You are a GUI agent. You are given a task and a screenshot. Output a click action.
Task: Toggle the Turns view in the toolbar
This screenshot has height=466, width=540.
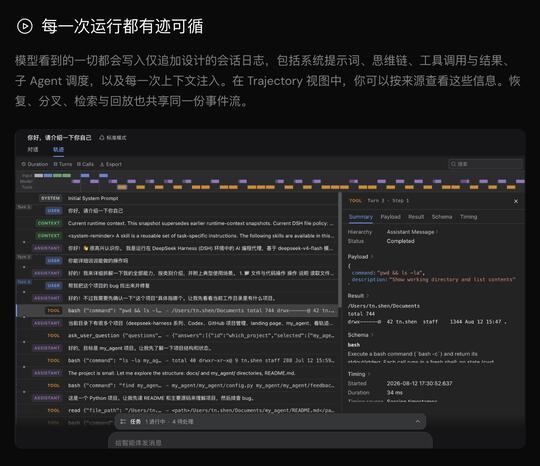63,164
